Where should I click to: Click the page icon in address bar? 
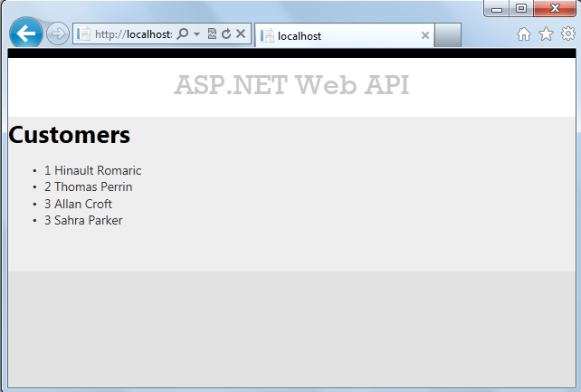(84, 34)
